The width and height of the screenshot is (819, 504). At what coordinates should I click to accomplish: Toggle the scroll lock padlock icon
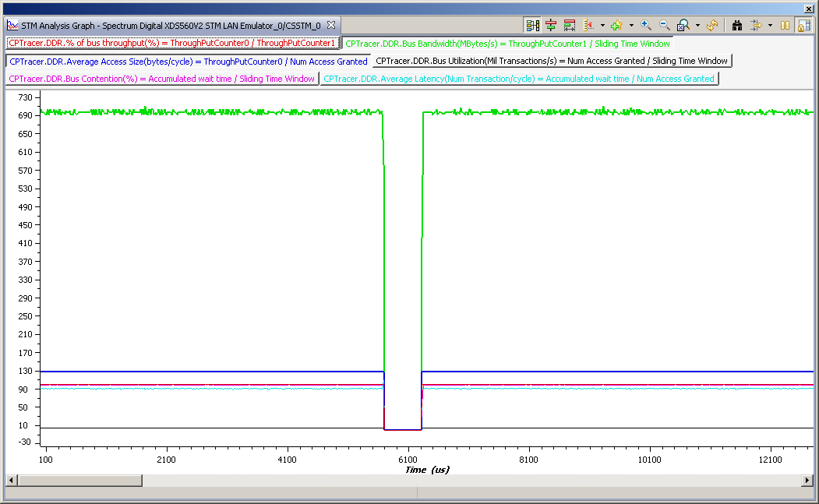[x=804, y=25]
